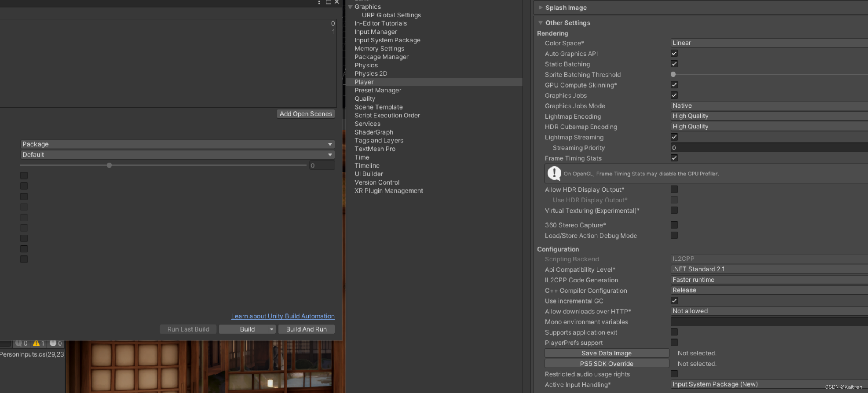Viewport: 868px width, 393px height.
Task: Select Quality settings category
Action: tap(365, 99)
